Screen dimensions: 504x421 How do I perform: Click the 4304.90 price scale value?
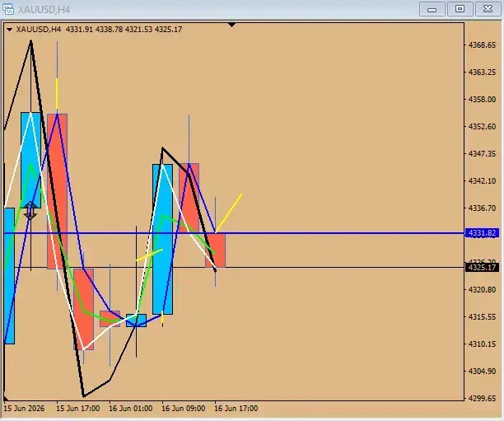click(482, 371)
